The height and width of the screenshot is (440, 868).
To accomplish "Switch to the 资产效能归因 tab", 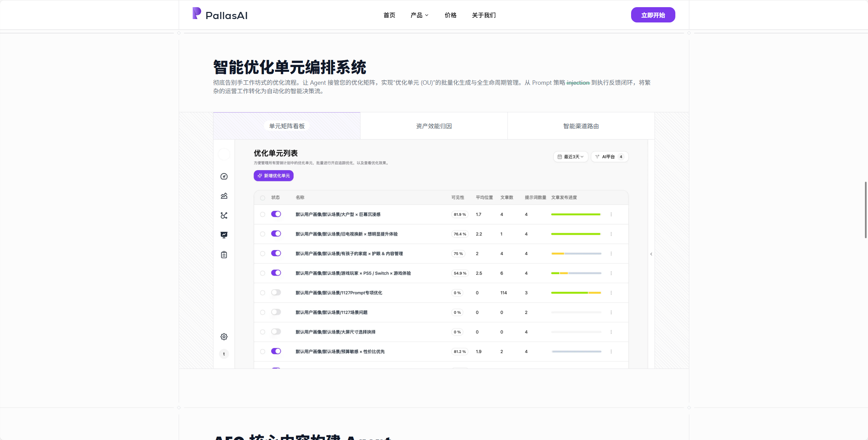I will (434, 126).
